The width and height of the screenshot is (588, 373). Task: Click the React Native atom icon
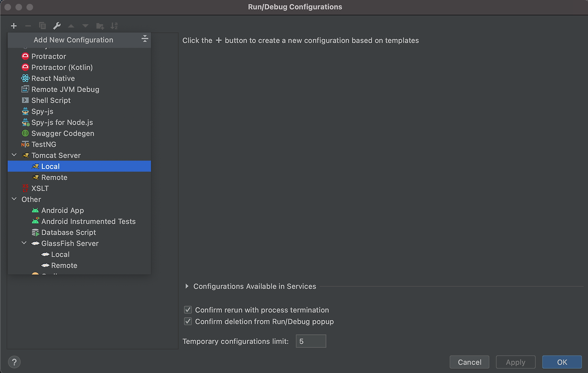pyautogui.click(x=25, y=78)
